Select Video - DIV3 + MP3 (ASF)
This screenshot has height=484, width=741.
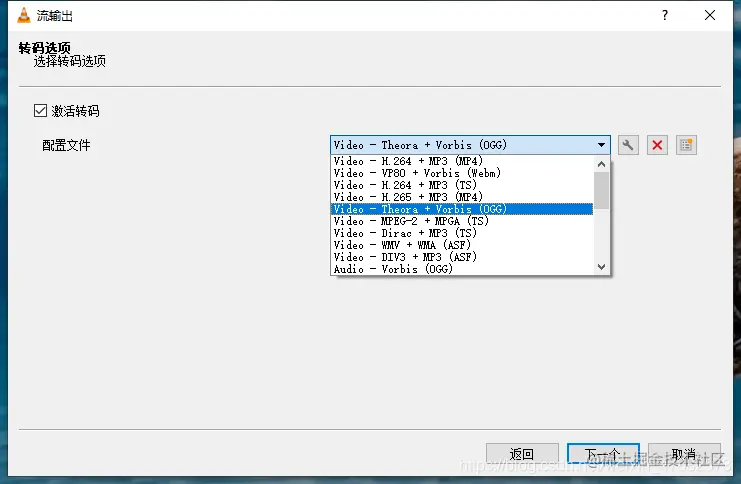tap(462, 257)
